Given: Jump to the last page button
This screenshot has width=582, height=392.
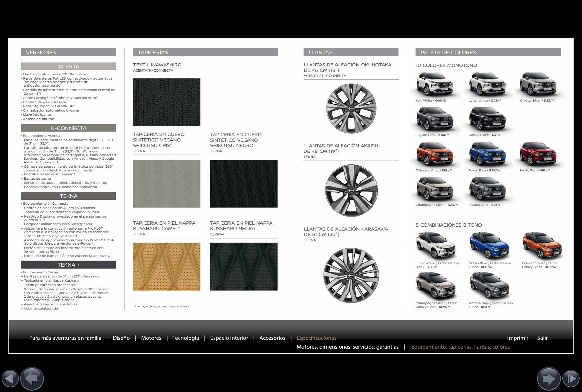Looking at the screenshot, I should [571, 379].
